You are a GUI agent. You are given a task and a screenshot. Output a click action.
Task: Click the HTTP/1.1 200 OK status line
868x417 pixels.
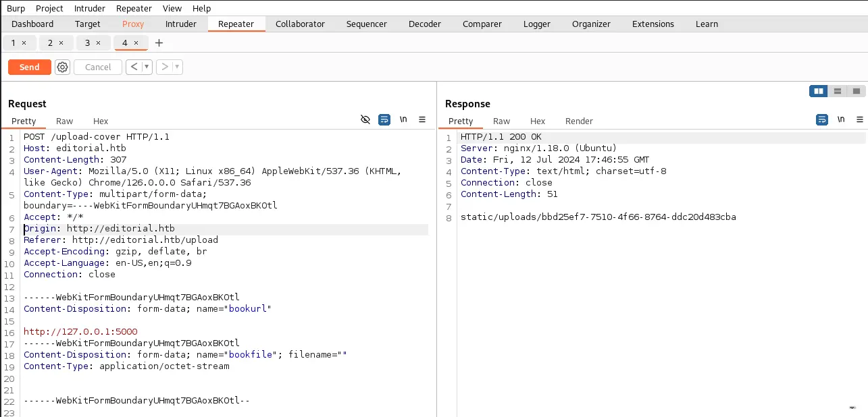point(501,136)
